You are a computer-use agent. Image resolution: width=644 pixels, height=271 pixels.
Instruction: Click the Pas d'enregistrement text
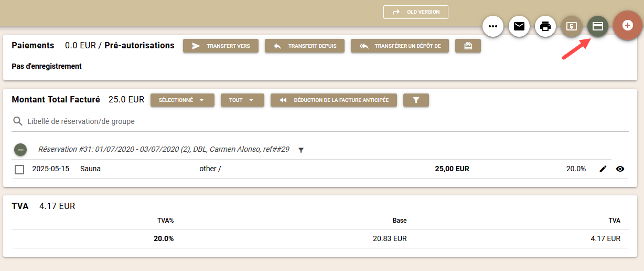tap(47, 66)
